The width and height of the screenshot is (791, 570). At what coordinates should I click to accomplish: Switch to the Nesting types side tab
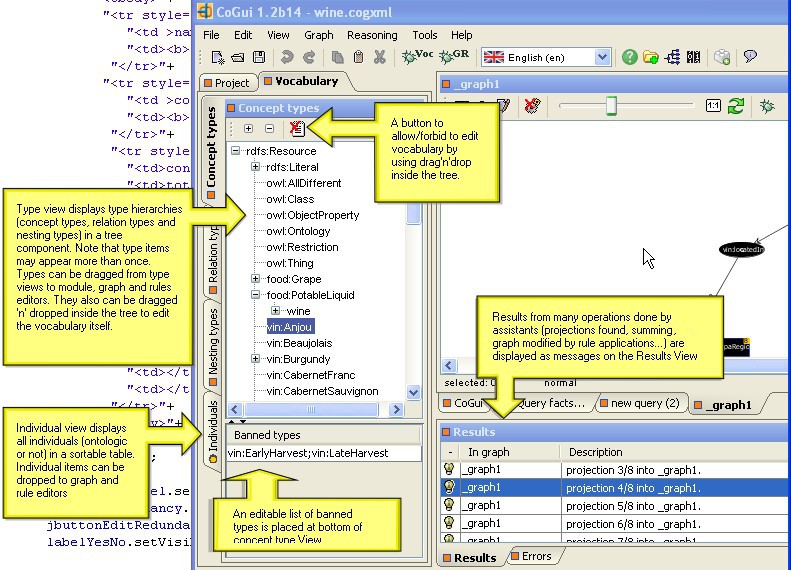[213, 345]
